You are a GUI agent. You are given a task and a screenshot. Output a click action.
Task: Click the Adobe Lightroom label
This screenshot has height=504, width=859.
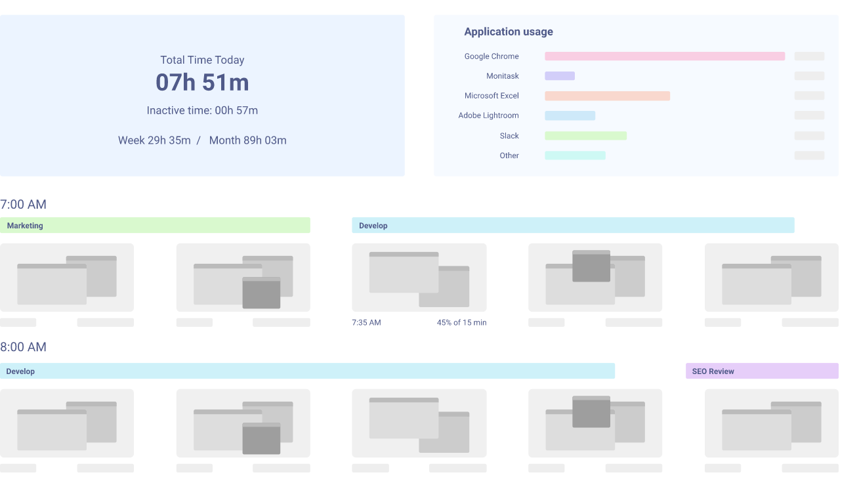click(488, 115)
